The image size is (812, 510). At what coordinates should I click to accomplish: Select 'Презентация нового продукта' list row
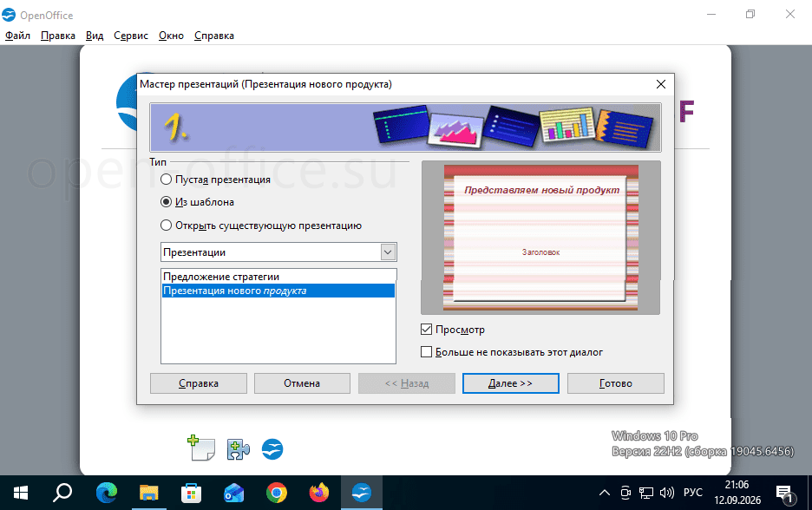click(278, 291)
